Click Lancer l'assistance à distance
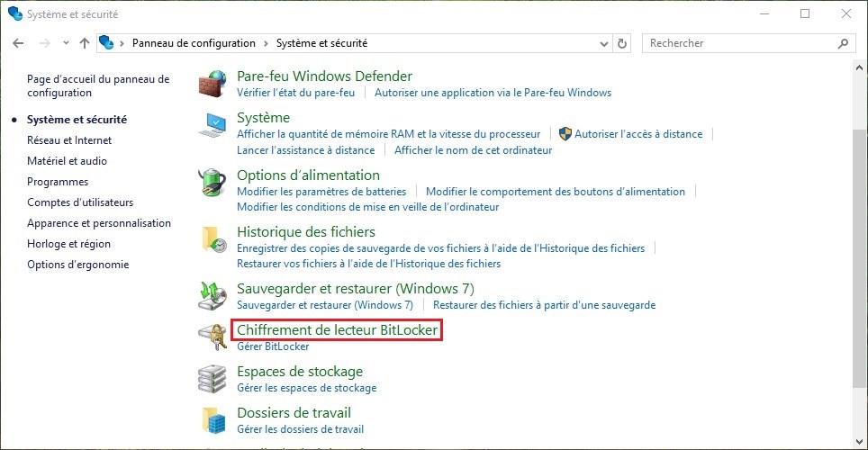The image size is (868, 450). point(305,150)
